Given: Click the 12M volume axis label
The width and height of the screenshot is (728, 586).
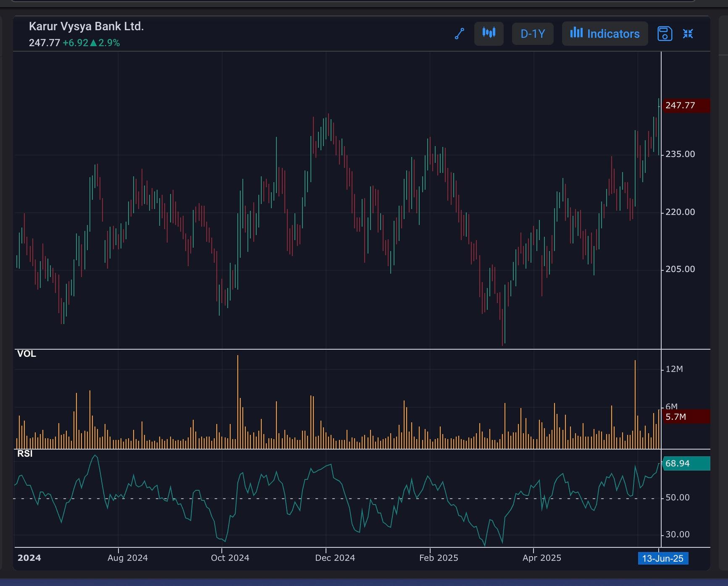Looking at the screenshot, I should [674, 369].
